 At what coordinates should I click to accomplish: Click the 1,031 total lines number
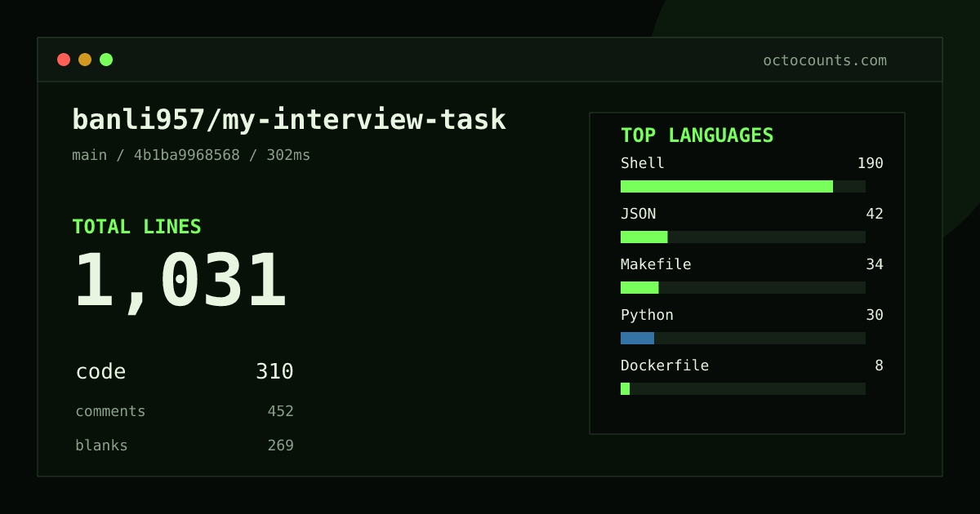coord(180,281)
